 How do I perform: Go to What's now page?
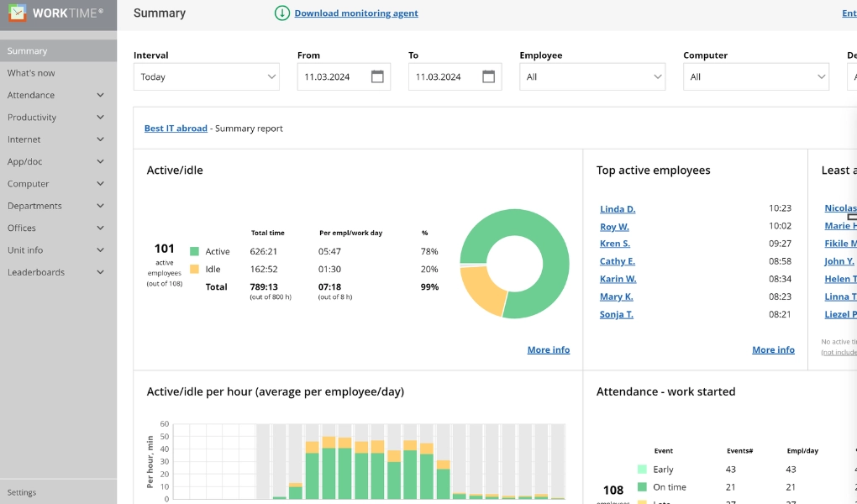[x=31, y=73]
